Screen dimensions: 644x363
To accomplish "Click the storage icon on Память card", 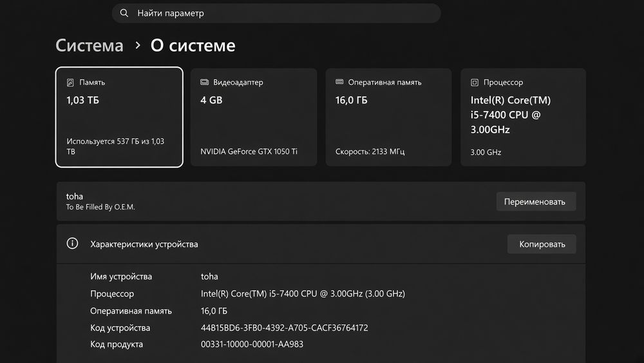I will tap(70, 83).
